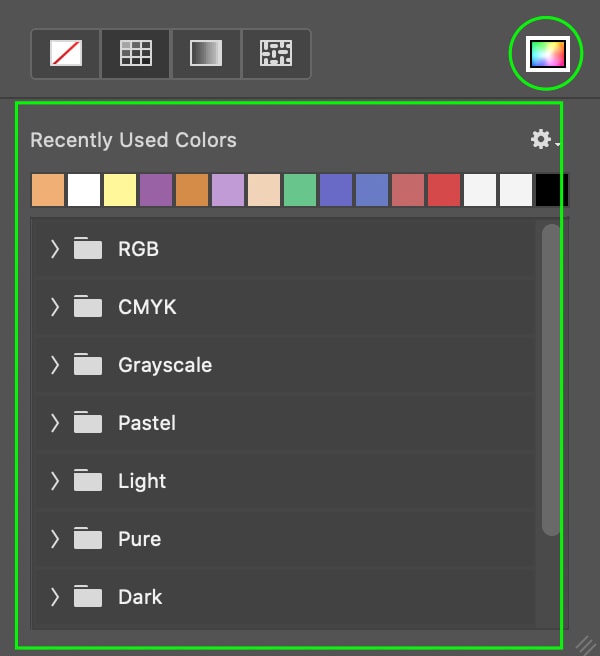
Task: Expand the Pastel swatch group
Action: click(x=55, y=423)
